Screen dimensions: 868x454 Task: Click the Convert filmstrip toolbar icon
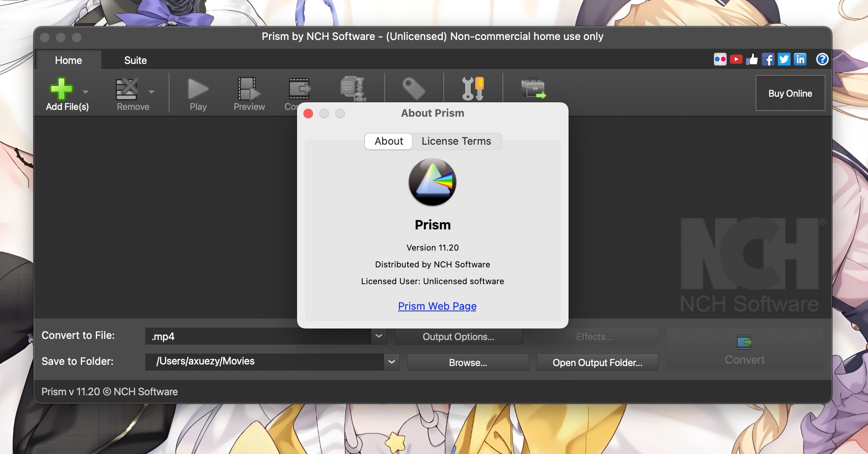(x=299, y=89)
